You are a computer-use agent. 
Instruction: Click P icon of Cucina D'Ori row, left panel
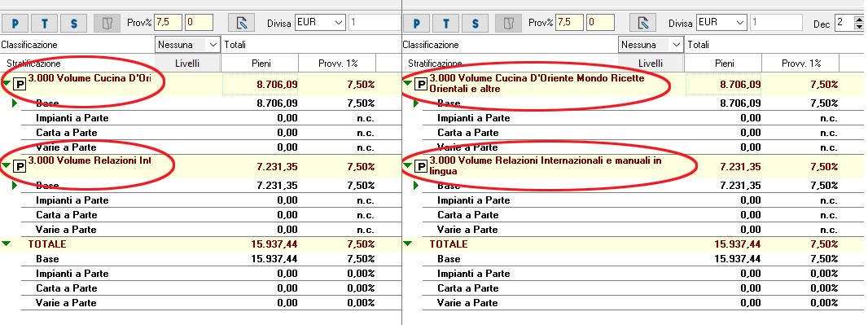[20, 85]
